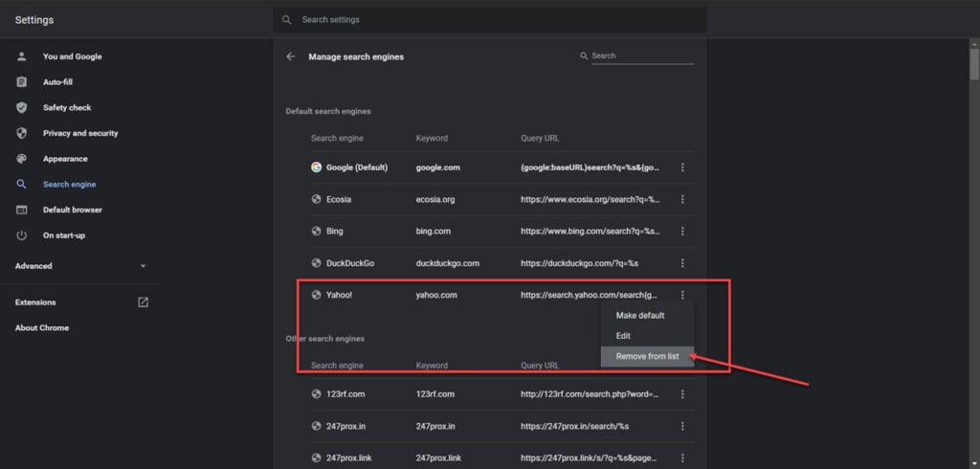The width and height of the screenshot is (980, 469).
Task: Click the globe icon beside Bing
Action: (316, 232)
